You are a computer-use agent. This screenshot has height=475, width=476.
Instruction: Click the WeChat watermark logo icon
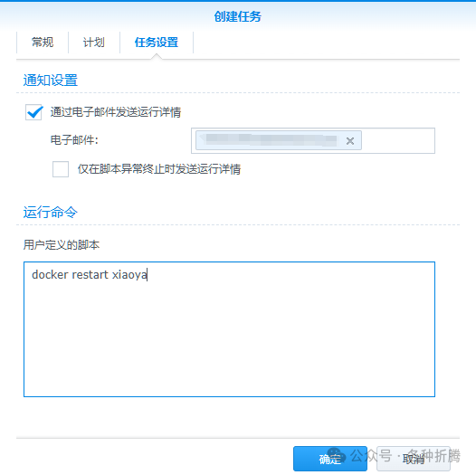pyautogui.click(x=337, y=455)
